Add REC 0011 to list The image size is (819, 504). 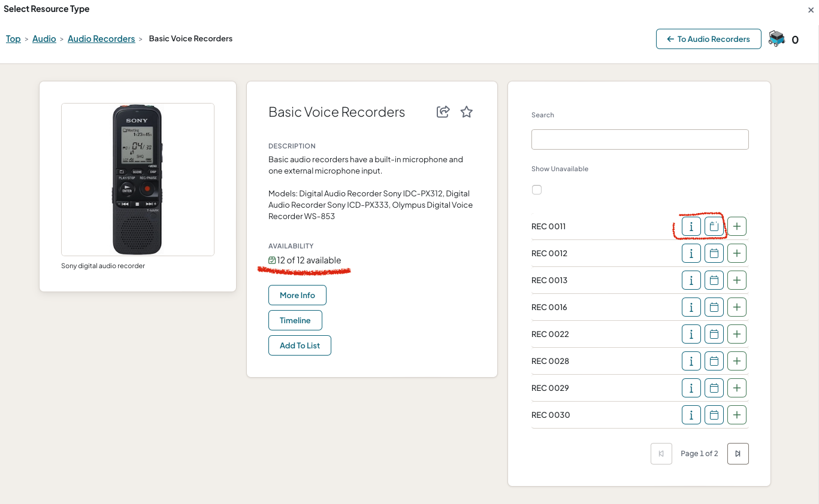point(737,226)
